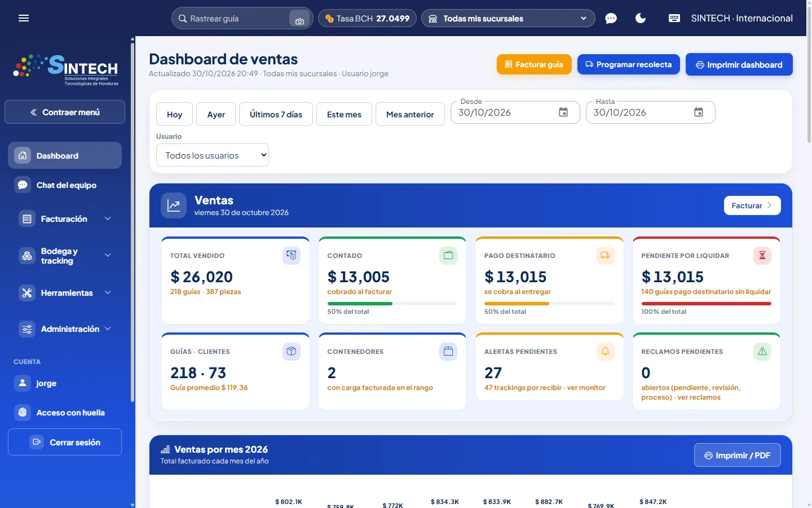812x508 pixels.
Task: Click the Guías · Clientes box icon
Action: click(x=292, y=352)
